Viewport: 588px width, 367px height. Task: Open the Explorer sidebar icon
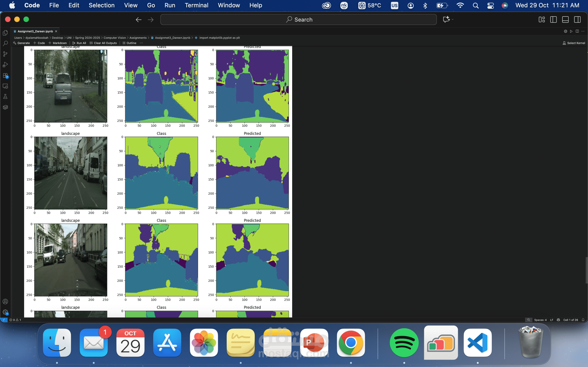pyautogui.click(x=5, y=33)
